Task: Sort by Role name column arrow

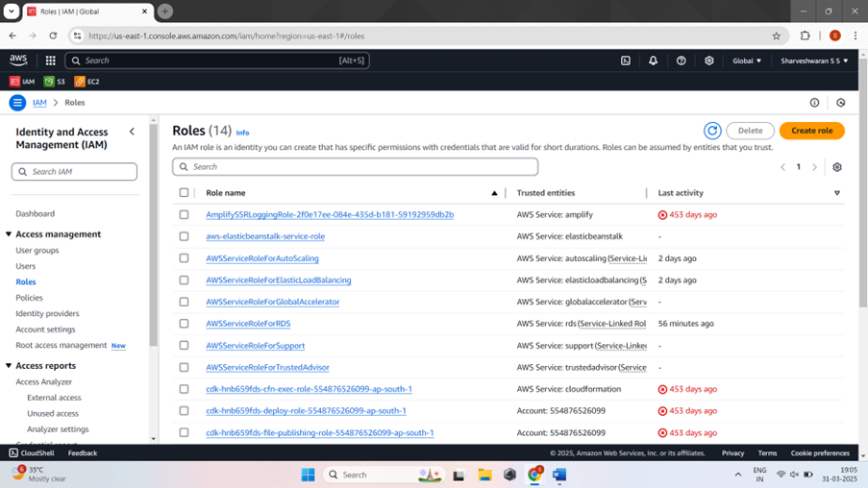Action: (x=494, y=193)
